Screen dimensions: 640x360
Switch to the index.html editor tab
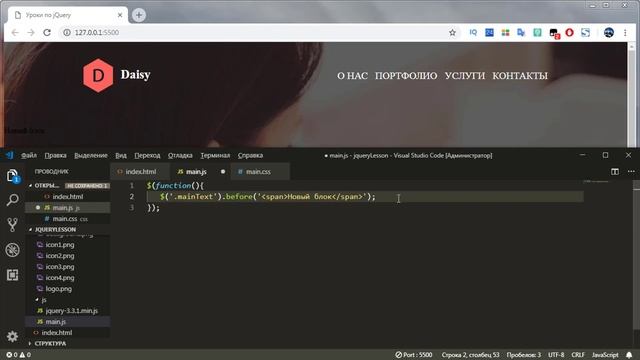click(140, 172)
